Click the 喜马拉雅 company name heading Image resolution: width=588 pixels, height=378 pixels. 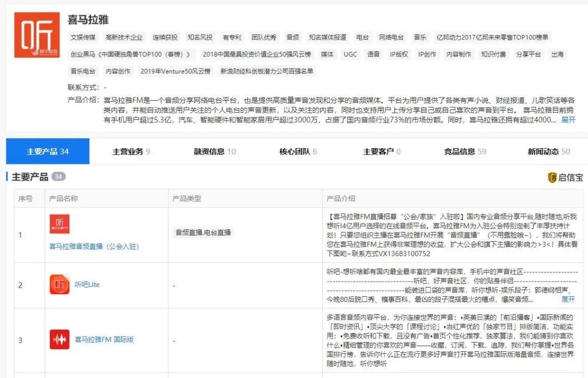coord(88,20)
